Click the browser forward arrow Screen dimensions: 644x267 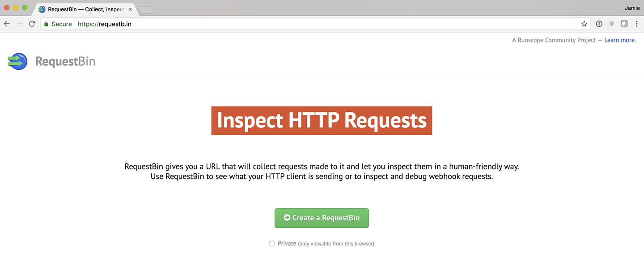coord(19,24)
